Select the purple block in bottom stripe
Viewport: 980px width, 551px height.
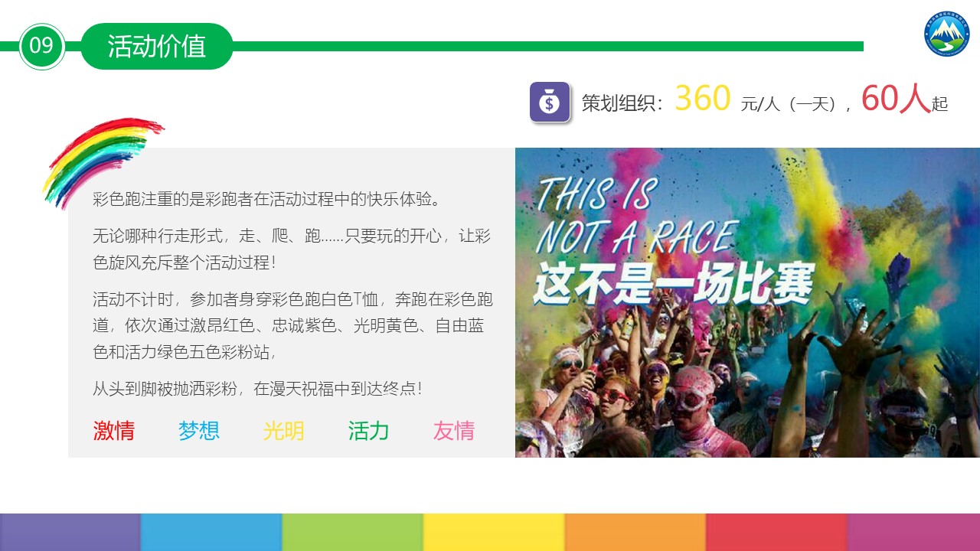point(70,532)
